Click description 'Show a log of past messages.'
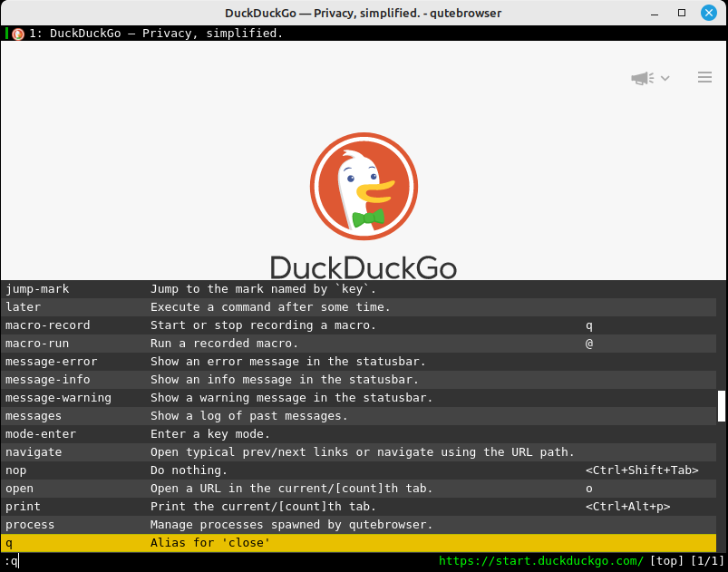The height and width of the screenshot is (572, 728). pos(248,415)
